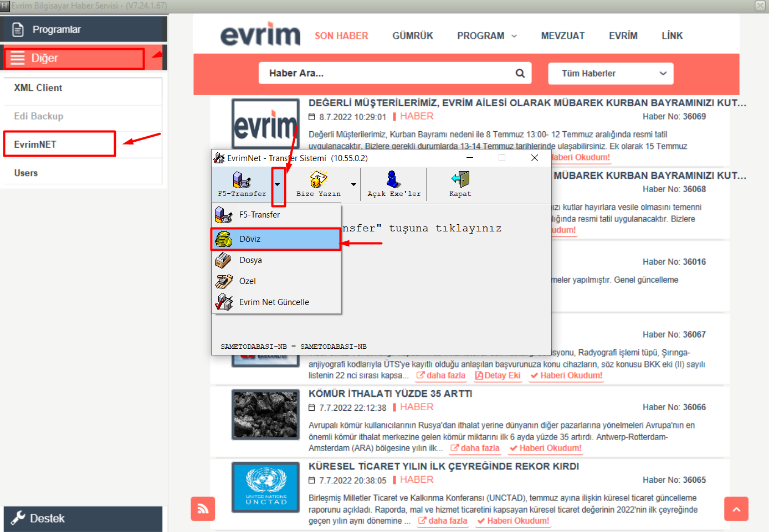Open LİNK navigation item

click(672, 36)
